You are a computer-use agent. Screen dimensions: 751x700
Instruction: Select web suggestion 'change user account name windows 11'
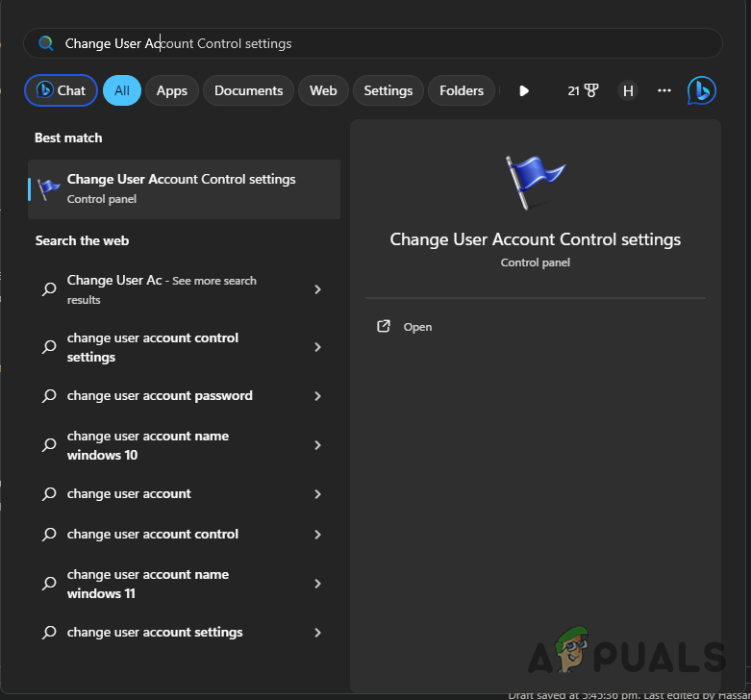click(x=185, y=584)
